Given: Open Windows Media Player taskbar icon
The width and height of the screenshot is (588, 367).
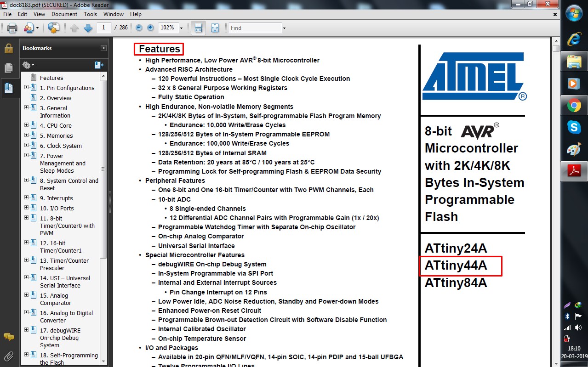Looking at the screenshot, I should (x=574, y=84).
